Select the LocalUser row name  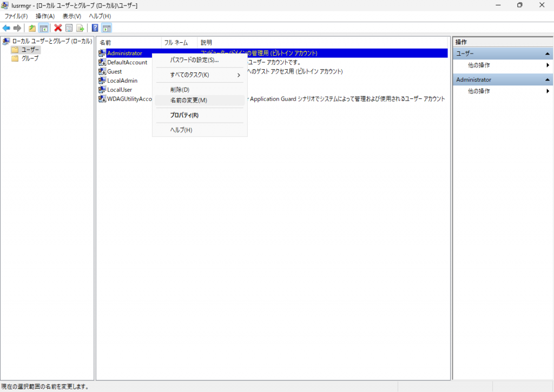tap(120, 90)
